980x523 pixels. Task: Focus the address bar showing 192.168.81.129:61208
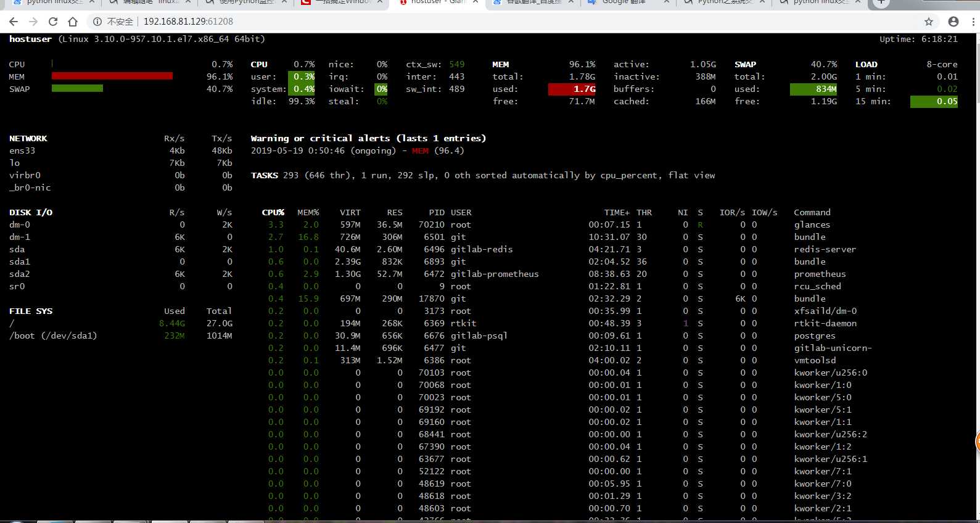point(188,22)
